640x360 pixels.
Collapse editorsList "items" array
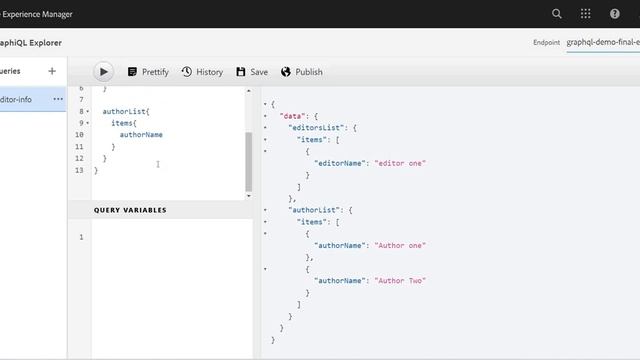pyautogui.click(x=265, y=140)
